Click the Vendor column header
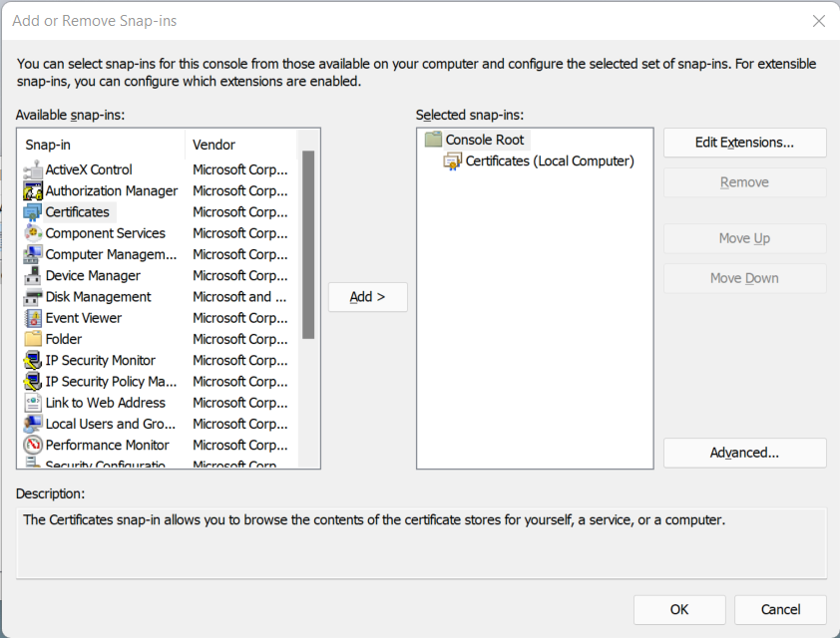This screenshot has height=638, width=840. 240,145
